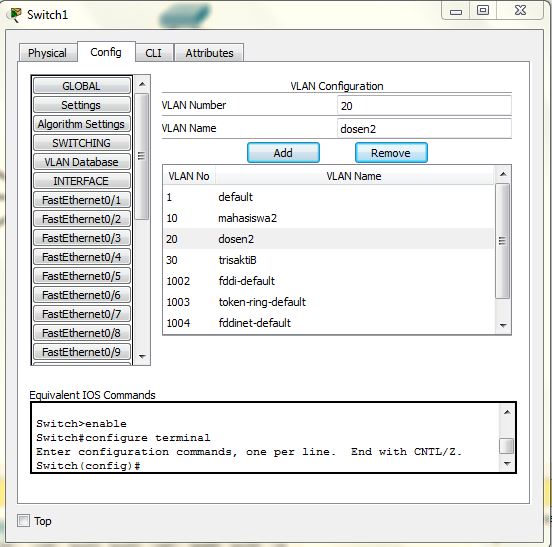This screenshot has height=547, width=552.
Task: Open the Attributes tab
Action: click(209, 53)
